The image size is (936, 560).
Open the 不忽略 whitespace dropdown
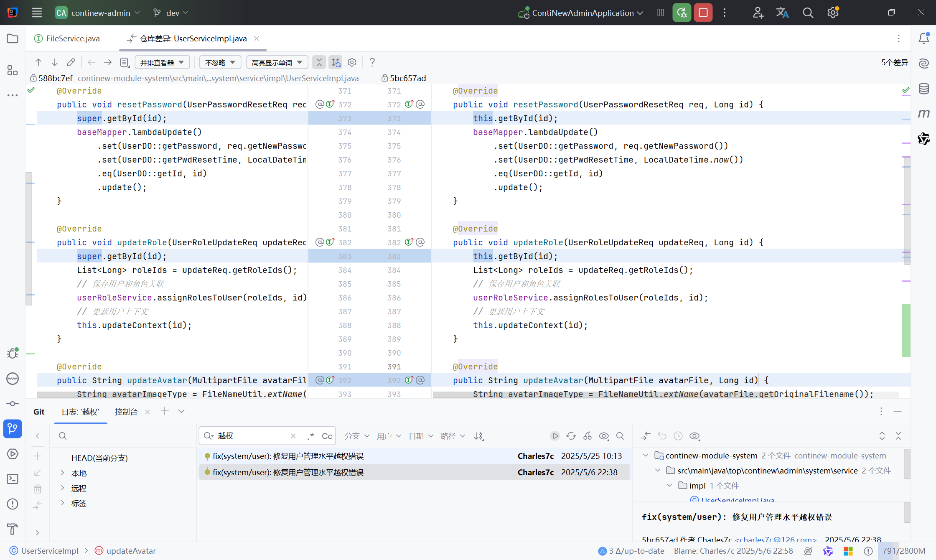click(220, 62)
